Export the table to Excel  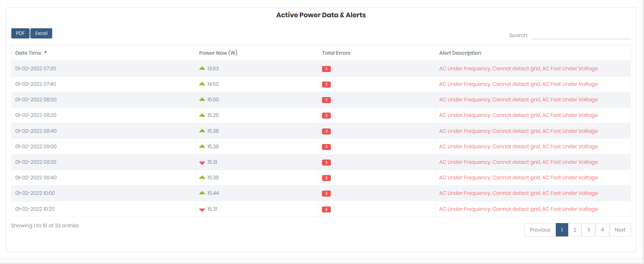(x=41, y=33)
